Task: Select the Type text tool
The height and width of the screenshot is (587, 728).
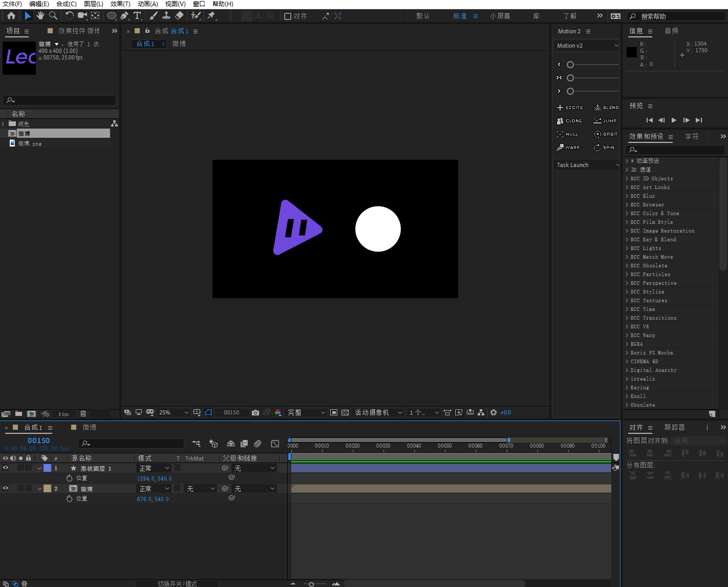Action: pyautogui.click(x=137, y=16)
